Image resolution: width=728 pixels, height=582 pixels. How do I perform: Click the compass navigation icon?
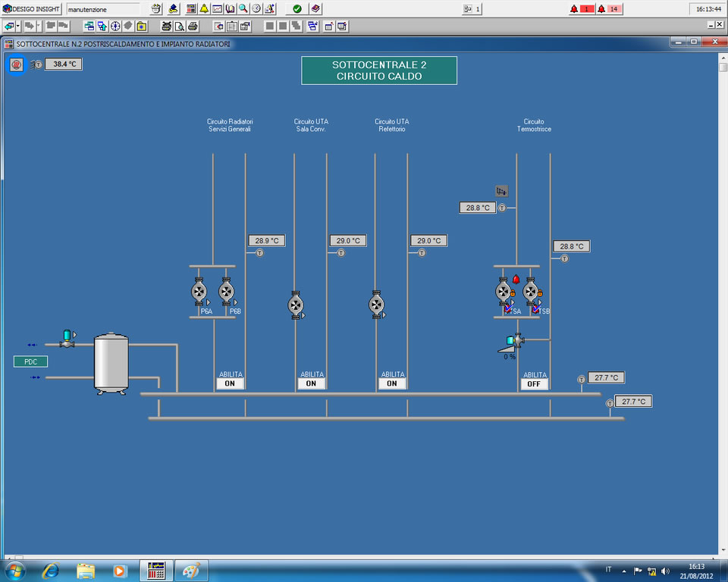pos(115,26)
